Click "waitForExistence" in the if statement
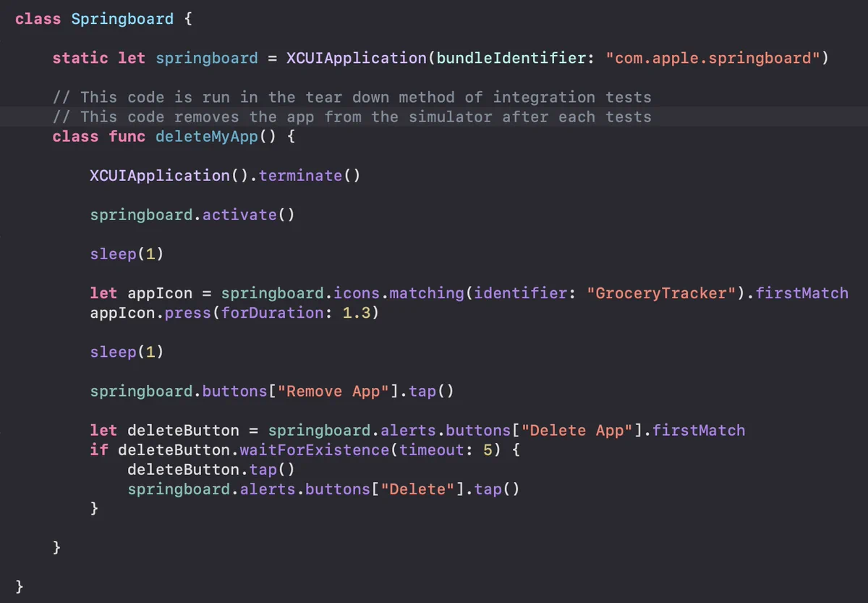Viewport: 868px width, 603px height. [315, 450]
